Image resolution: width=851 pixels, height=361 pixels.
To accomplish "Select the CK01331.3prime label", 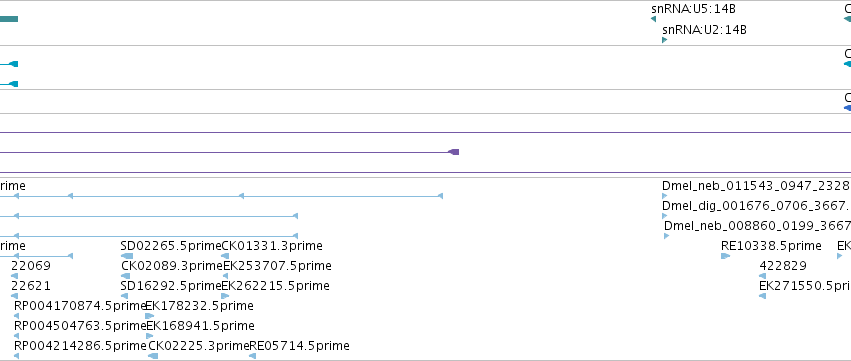I will pos(272,246).
